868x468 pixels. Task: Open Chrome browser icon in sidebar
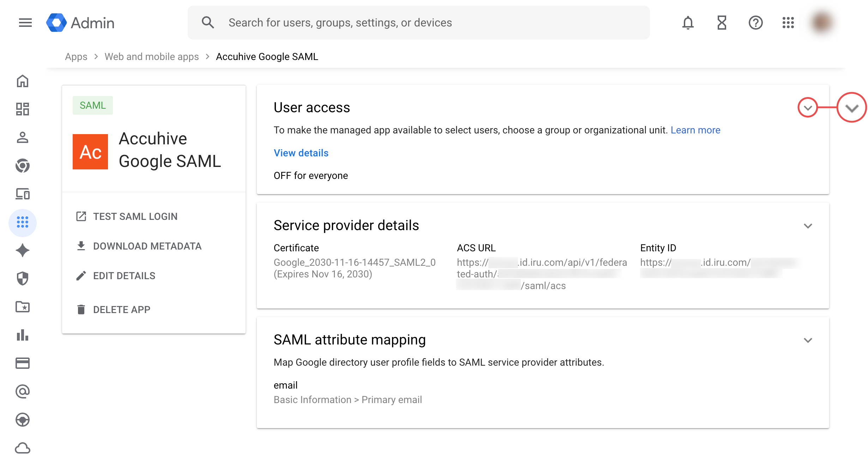point(23,166)
